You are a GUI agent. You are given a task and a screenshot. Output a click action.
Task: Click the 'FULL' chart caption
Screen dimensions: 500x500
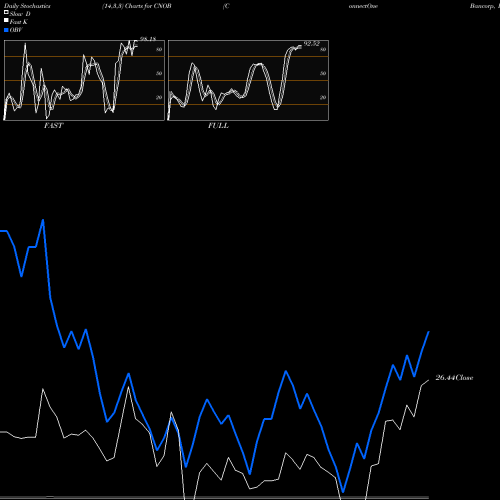(x=218, y=126)
